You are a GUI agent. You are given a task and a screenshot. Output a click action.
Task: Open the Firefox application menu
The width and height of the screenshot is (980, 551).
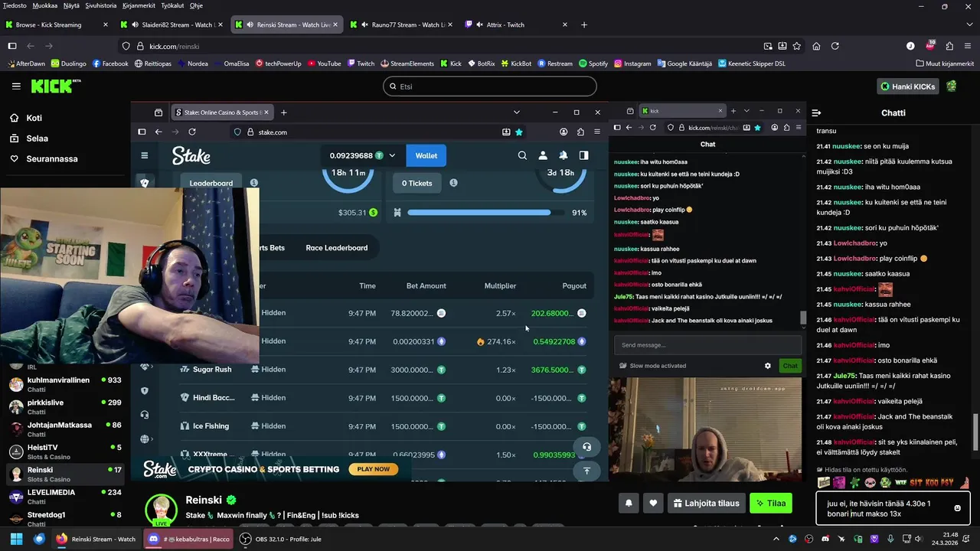point(969,46)
